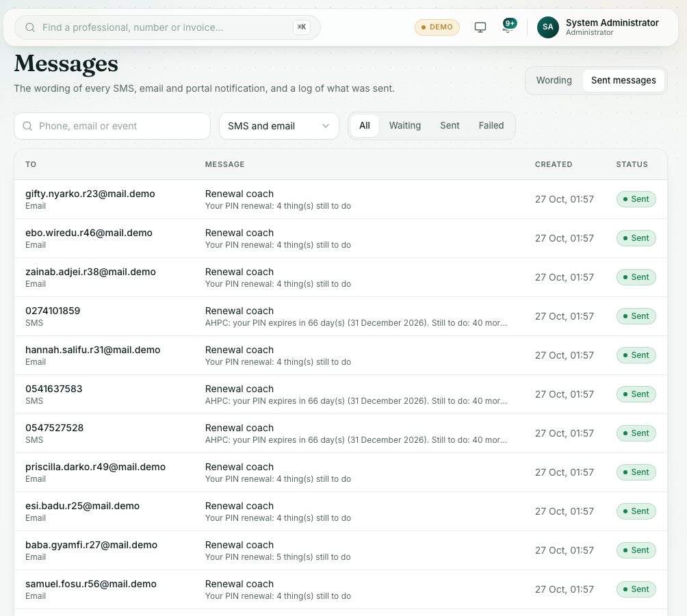This screenshot has height=616, width=687.
Task: Filter by Waiting status
Action: click(405, 126)
